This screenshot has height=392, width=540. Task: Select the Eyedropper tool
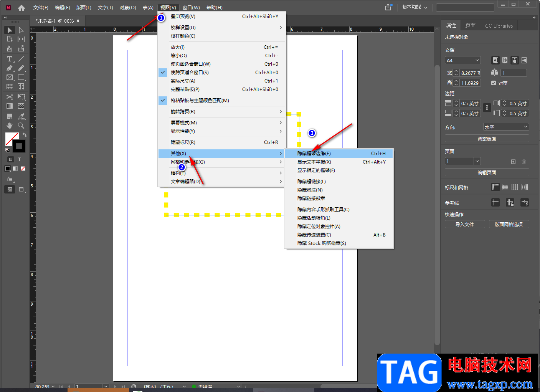click(21, 116)
